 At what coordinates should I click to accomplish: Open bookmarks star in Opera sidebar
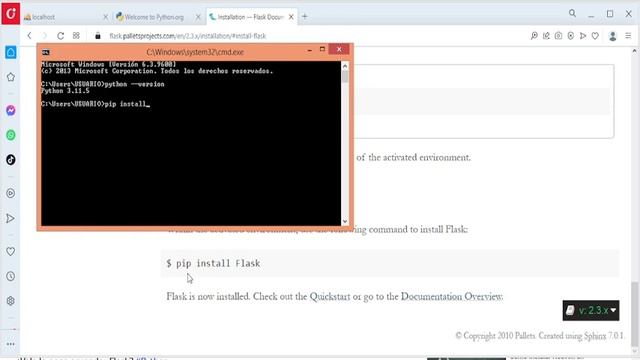[11, 77]
